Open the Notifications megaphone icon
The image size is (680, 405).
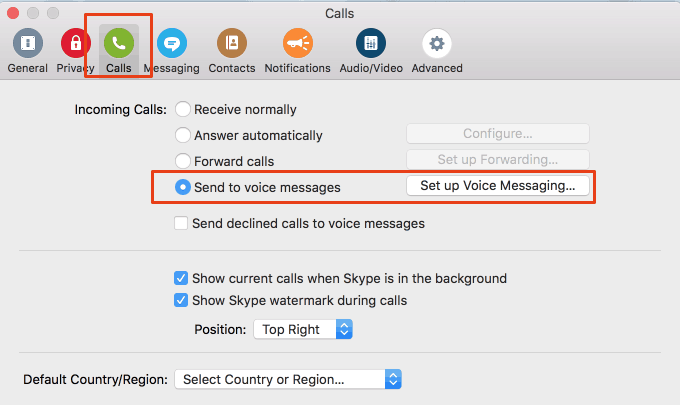coord(298,43)
